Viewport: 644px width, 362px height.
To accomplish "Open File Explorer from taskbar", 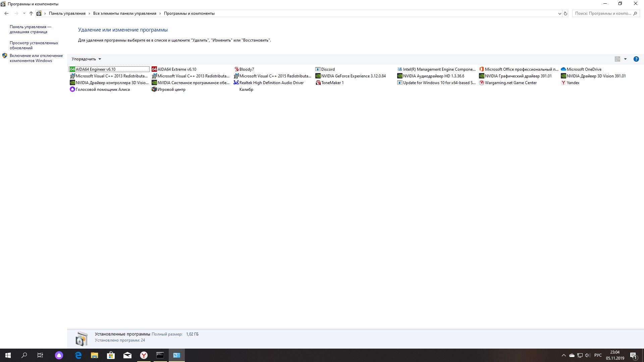I will pyautogui.click(x=95, y=355).
